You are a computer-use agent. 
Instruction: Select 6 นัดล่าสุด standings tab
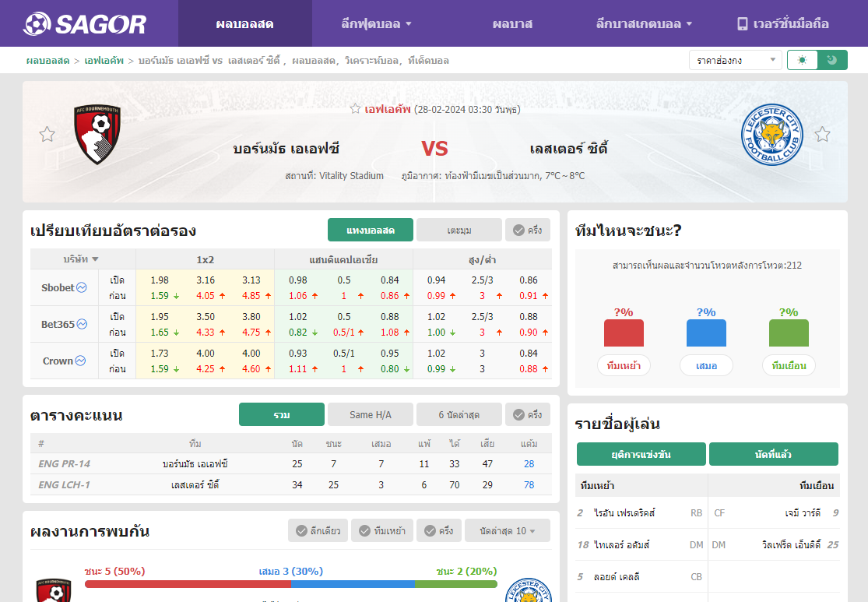[x=459, y=414]
